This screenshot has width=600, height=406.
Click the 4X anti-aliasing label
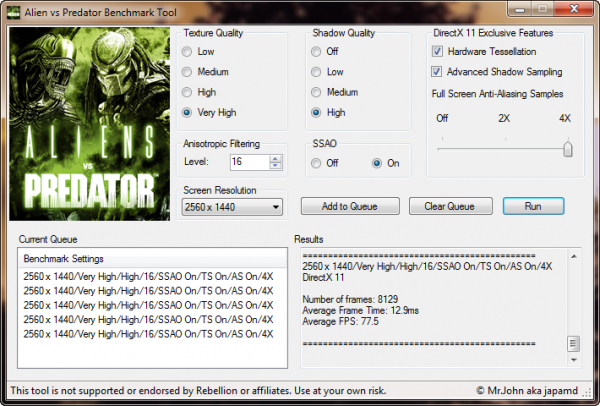tap(565, 118)
